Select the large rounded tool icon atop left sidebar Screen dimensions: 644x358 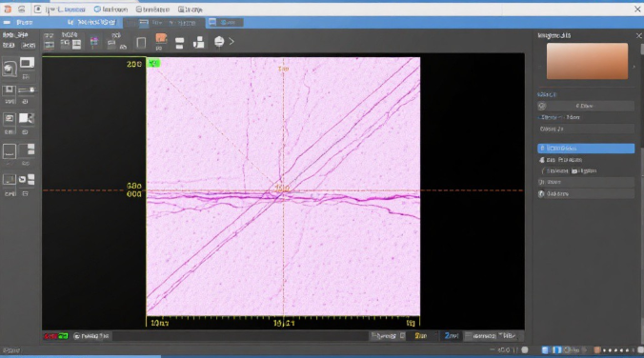click(x=10, y=68)
